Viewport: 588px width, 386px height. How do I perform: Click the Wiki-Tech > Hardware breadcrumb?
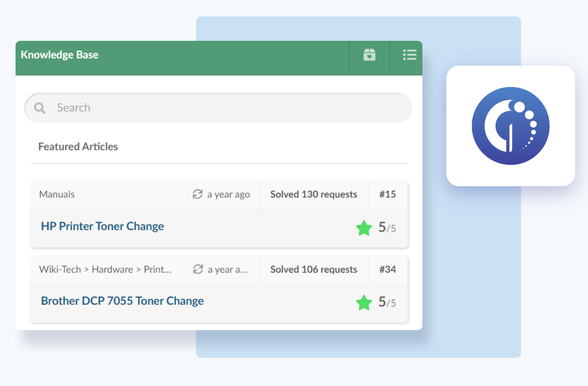[105, 269]
